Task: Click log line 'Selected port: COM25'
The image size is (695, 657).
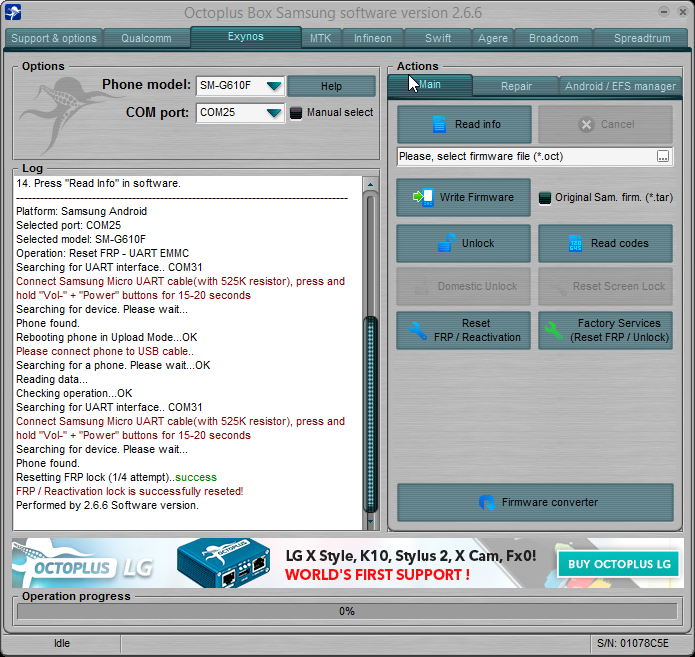Action: pyautogui.click(x=69, y=225)
